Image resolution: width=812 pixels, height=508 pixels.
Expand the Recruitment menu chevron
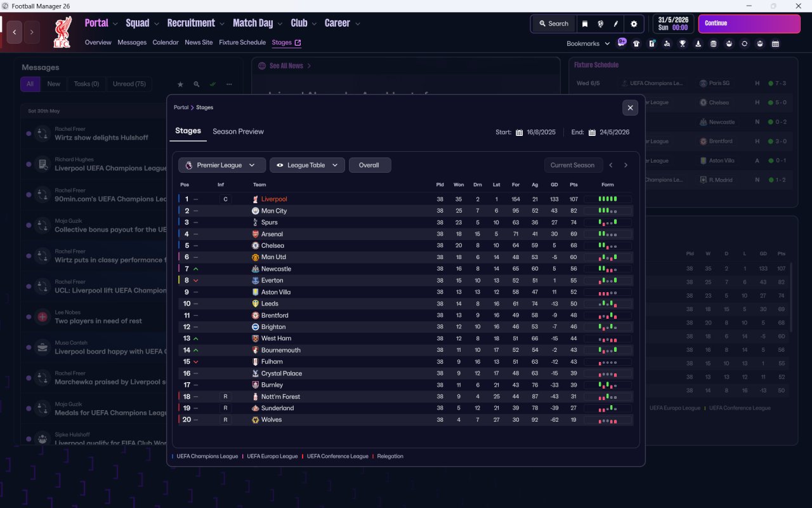[222, 24]
